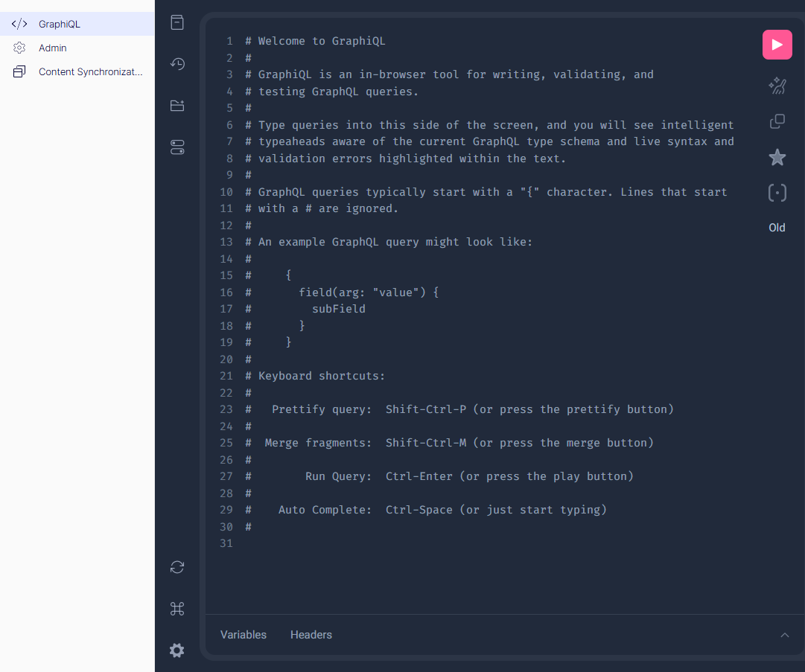
Task: Re-fetch GraphQL schema refresh icon
Action: 177,567
